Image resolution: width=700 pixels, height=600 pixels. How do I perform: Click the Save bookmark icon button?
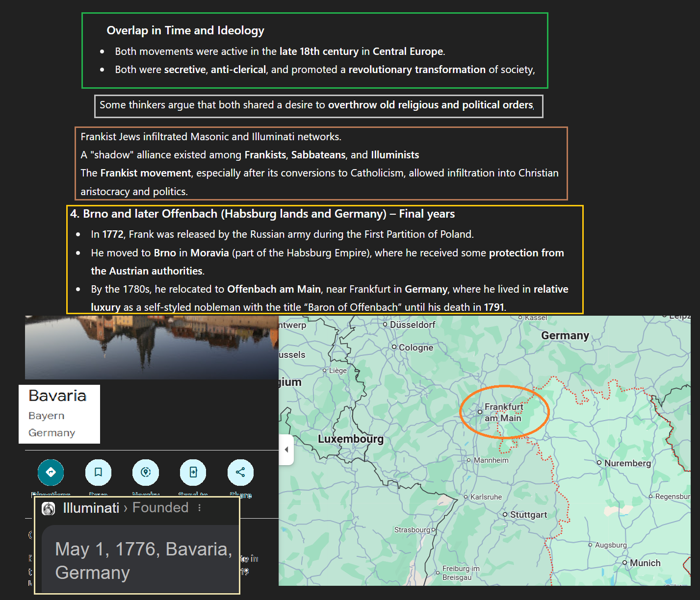(x=98, y=472)
